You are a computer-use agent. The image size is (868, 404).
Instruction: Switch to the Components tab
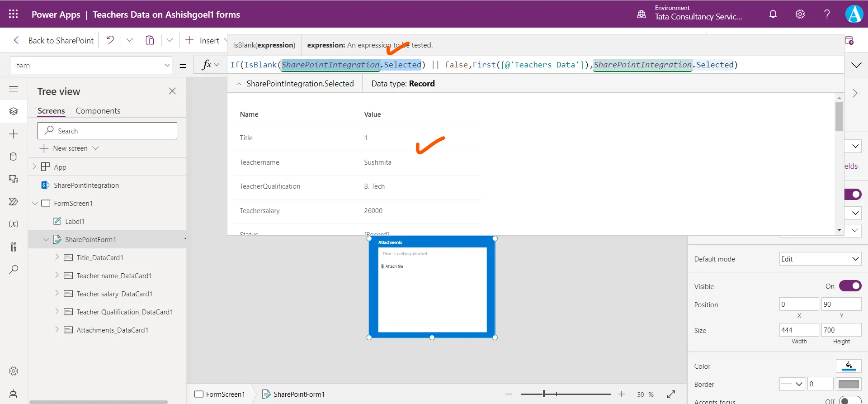[x=98, y=111]
